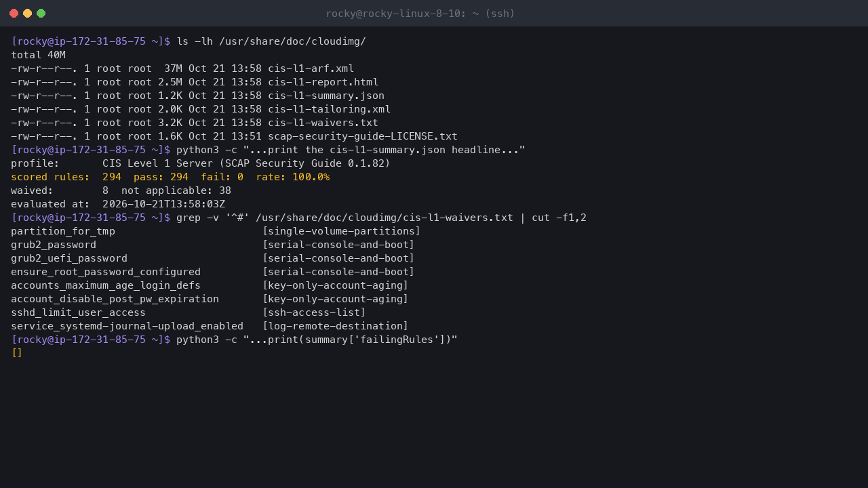This screenshot has height=488, width=868.
Task: Select the file name scap-security-guide-LICENSE.txt
Action: [x=363, y=136]
